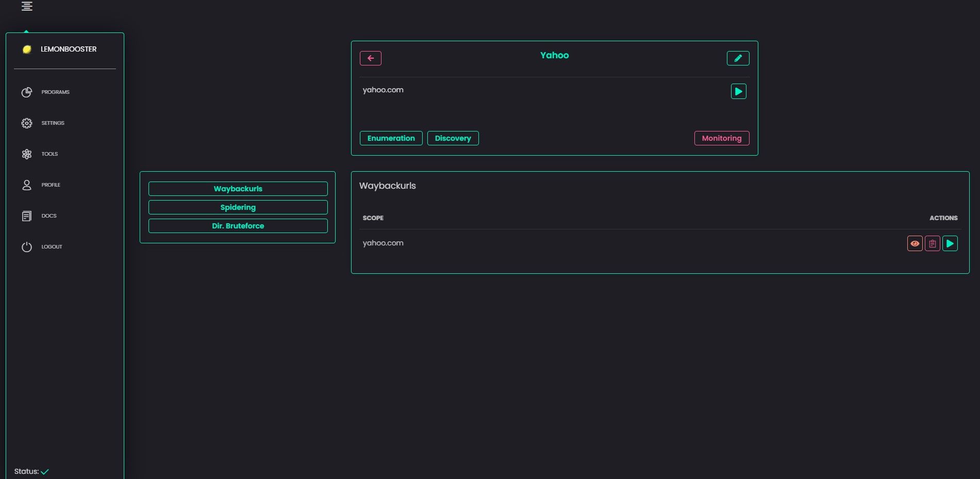This screenshot has width=980, height=479.
Task: Open the Monitoring tab
Action: pyautogui.click(x=722, y=138)
